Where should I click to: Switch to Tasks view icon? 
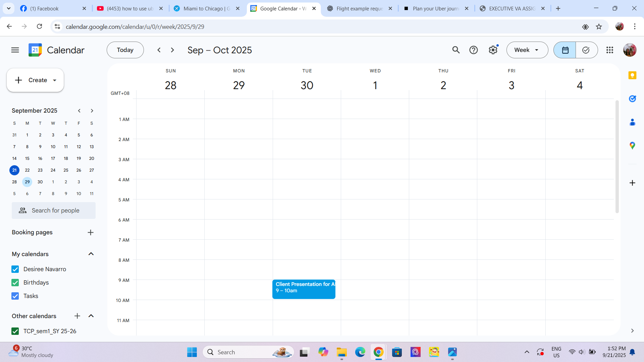586,50
